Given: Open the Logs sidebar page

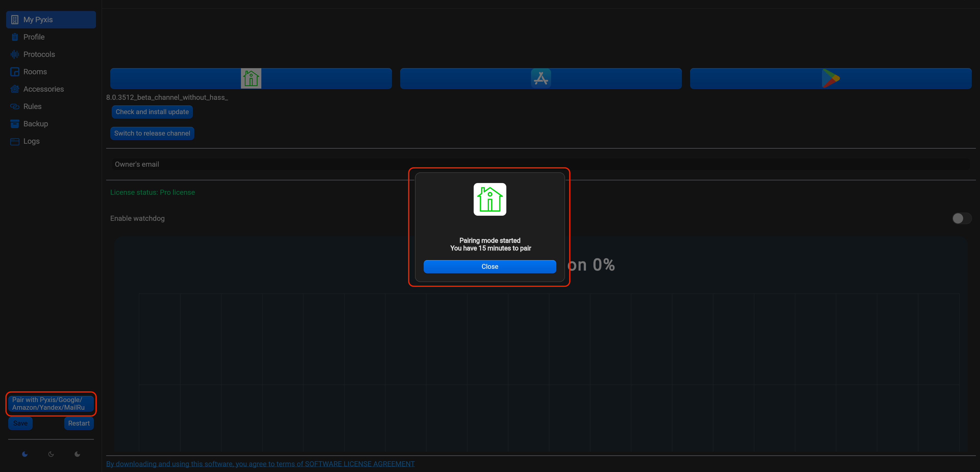Looking at the screenshot, I should point(31,141).
